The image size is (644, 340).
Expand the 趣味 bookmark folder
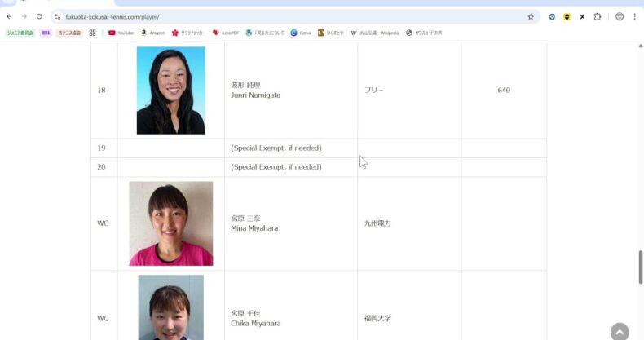coord(46,33)
